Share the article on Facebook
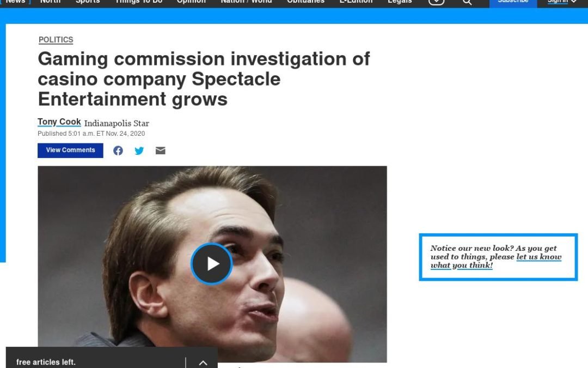Screen dimensions: 588x368 coord(118,150)
